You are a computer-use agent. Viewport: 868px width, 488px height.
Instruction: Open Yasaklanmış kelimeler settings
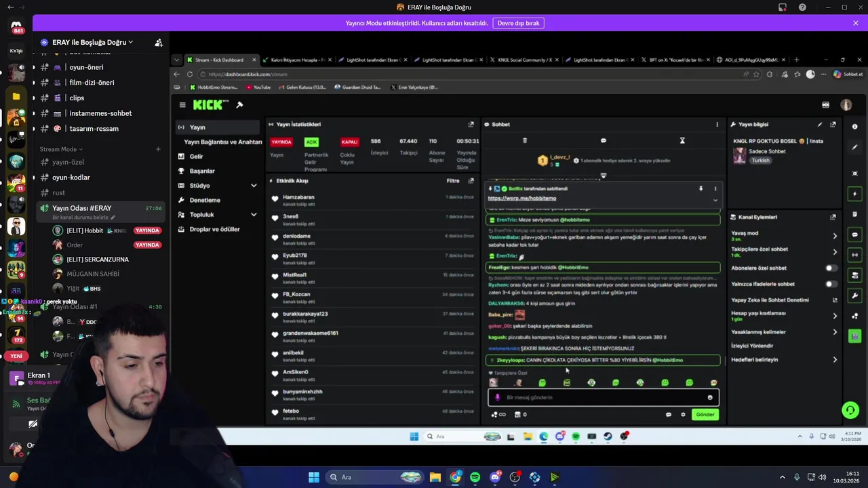tap(835, 332)
